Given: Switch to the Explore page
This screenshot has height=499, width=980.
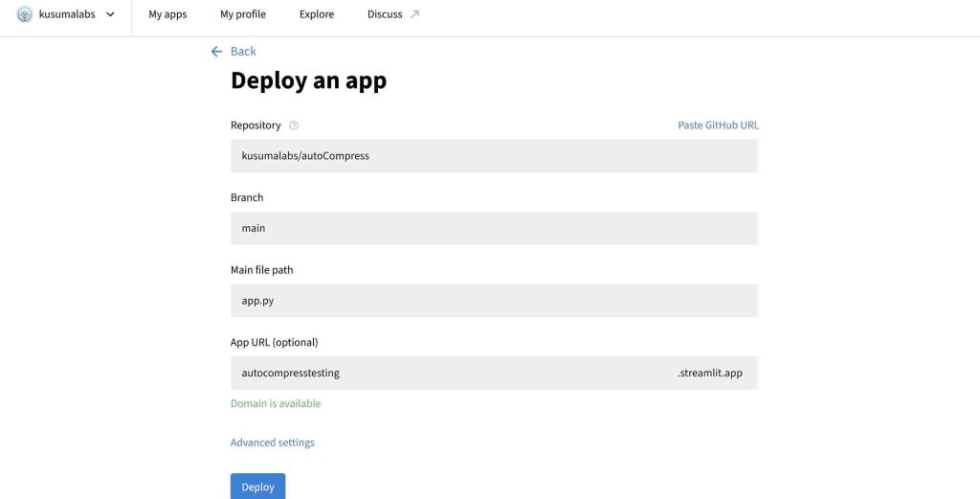Looking at the screenshot, I should (x=317, y=14).
